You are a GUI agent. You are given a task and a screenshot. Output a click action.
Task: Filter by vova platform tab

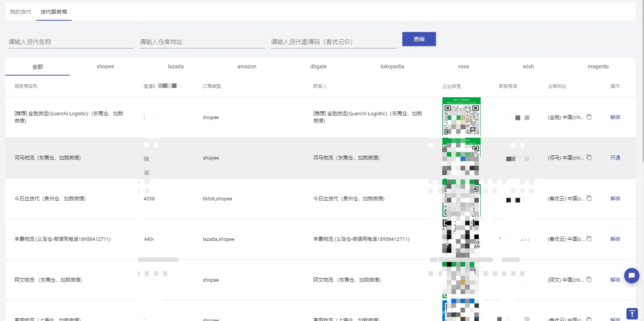pos(463,66)
